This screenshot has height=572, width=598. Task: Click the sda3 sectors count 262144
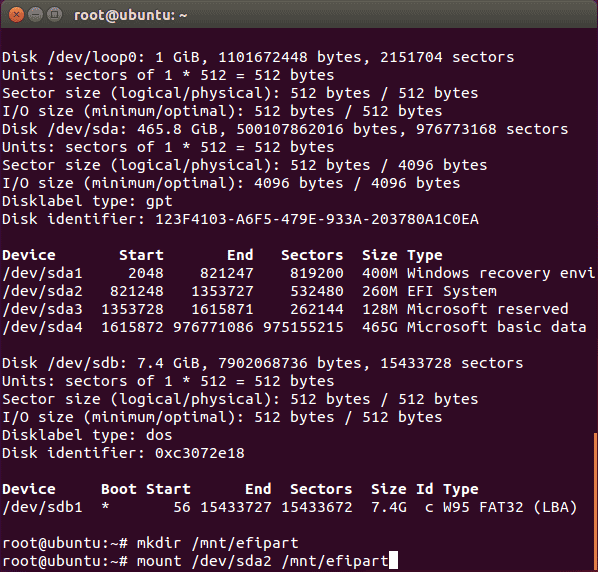click(317, 309)
